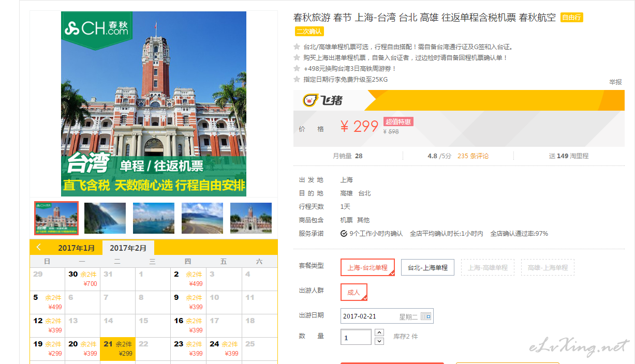Increase quantity with the up arrow
This screenshot has width=635, height=364.
point(379,332)
